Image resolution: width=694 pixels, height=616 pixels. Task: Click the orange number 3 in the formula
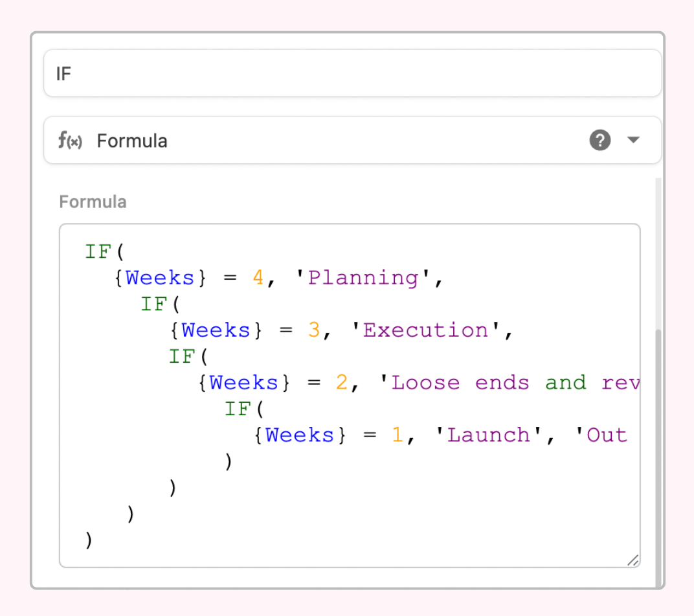coord(314,330)
